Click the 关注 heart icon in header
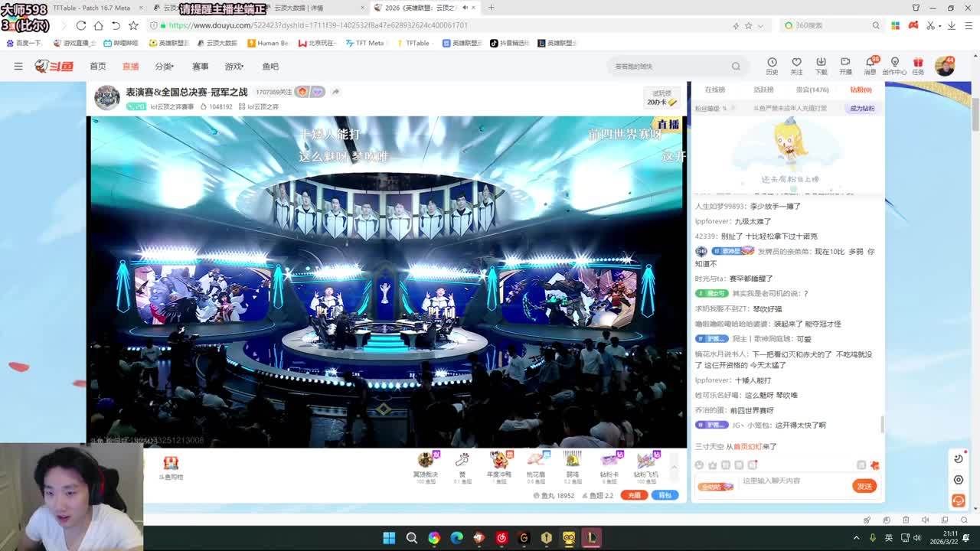 (796, 65)
